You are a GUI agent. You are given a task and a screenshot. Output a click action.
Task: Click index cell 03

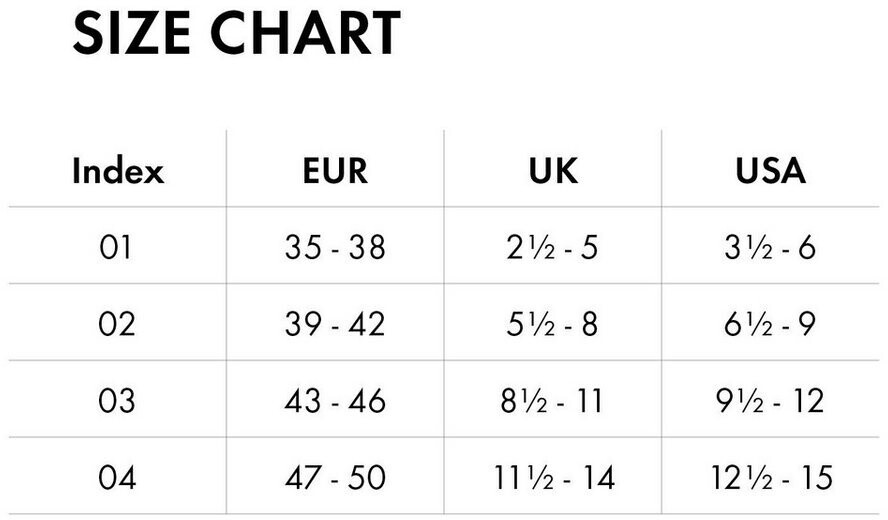coord(116,401)
